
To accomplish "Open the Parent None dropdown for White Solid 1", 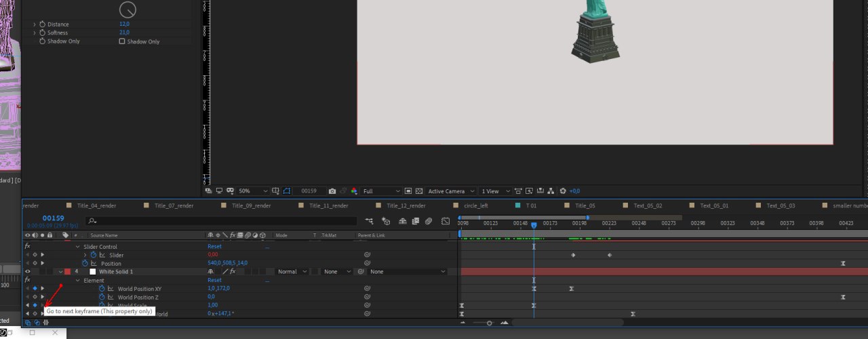I will click(x=407, y=272).
